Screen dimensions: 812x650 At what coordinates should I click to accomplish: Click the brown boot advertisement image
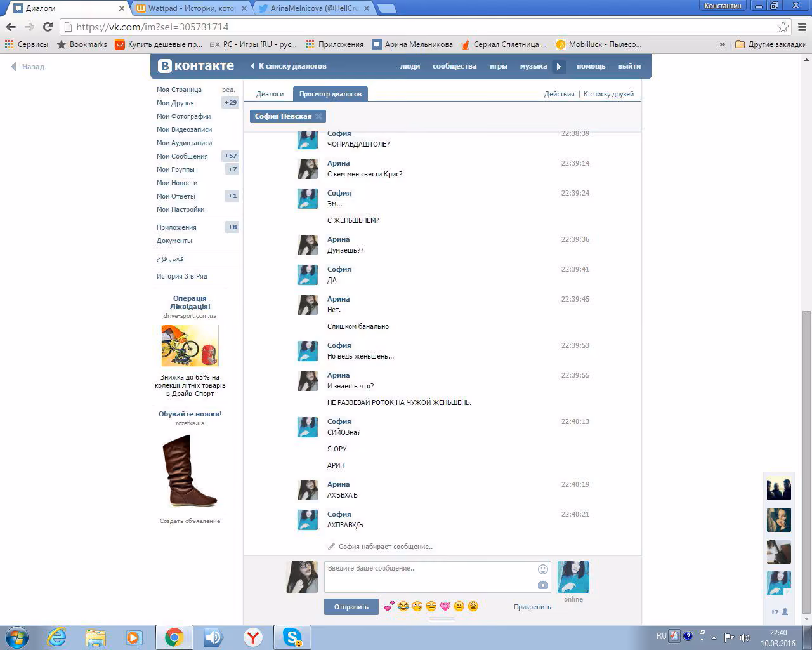pos(190,470)
